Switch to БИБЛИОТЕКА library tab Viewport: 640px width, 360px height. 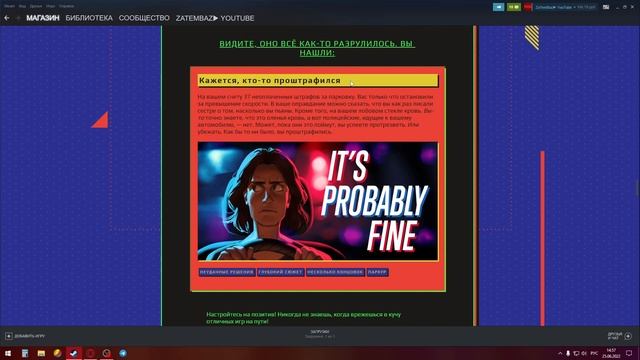pos(89,18)
